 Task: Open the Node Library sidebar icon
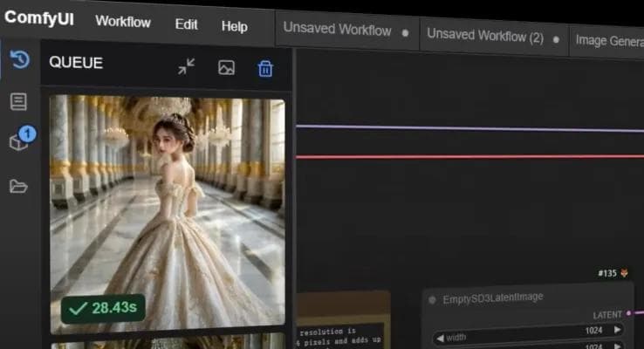click(x=18, y=102)
